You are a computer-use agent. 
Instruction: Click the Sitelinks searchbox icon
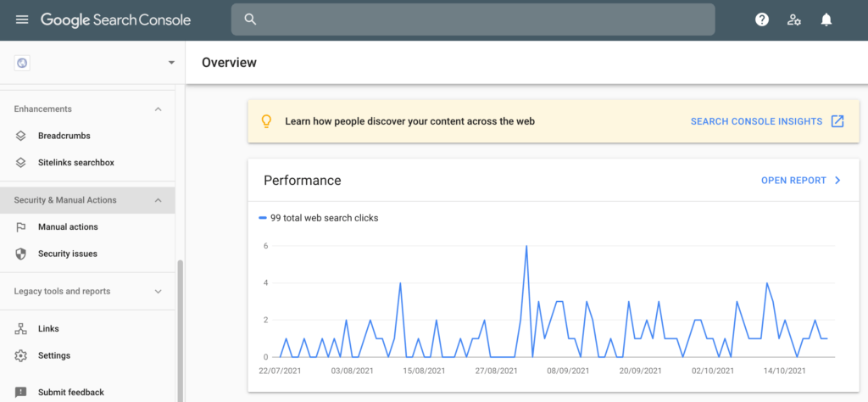(x=21, y=163)
